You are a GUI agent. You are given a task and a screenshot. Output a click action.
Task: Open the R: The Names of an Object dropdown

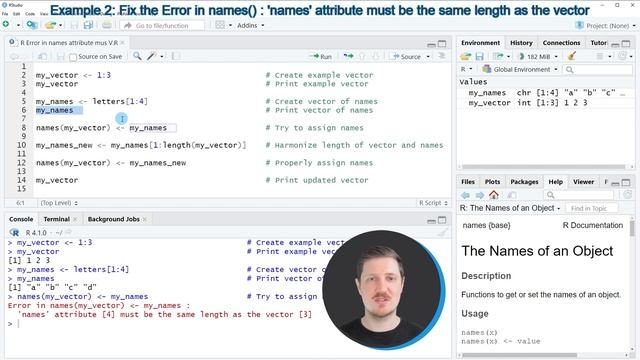(x=510, y=208)
